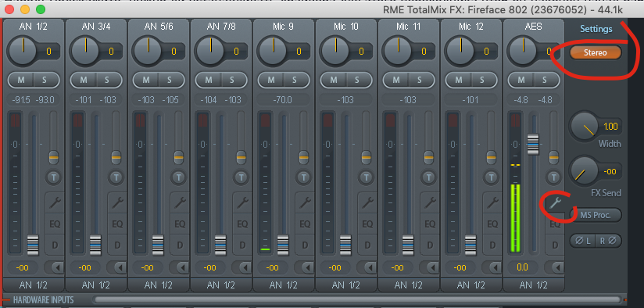Screen dimensions: 644x308
Task: Click the Hardware Inputs horizontal scrollbar
Action: pos(357,299)
